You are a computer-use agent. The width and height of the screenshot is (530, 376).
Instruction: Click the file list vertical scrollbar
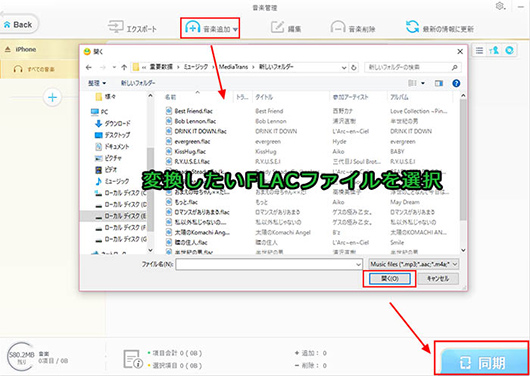pos(463,172)
